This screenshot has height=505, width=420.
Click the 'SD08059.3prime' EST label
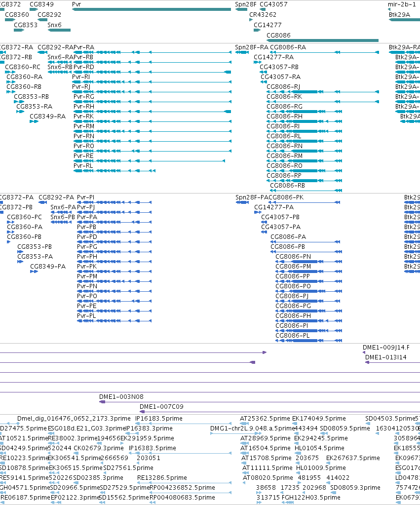355,487
